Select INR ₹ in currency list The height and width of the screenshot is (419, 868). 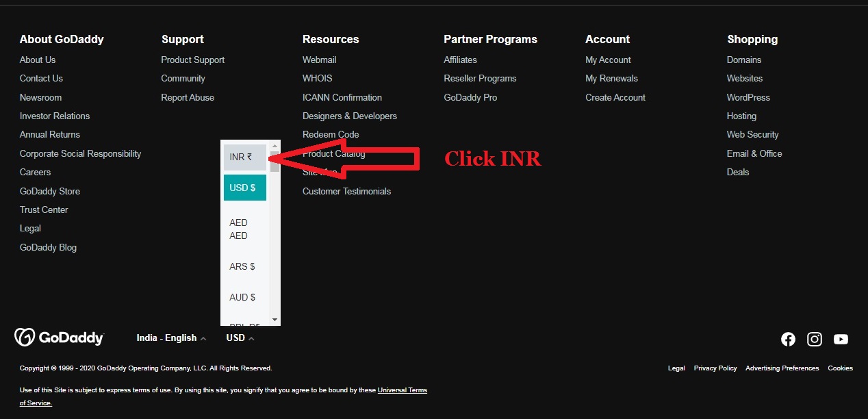[x=245, y=157]
